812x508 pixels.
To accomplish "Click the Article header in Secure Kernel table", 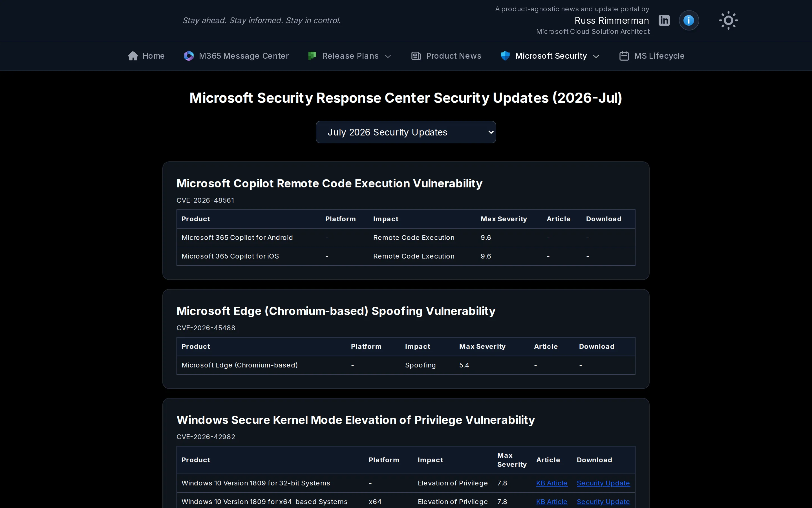I will click(548, 460).
